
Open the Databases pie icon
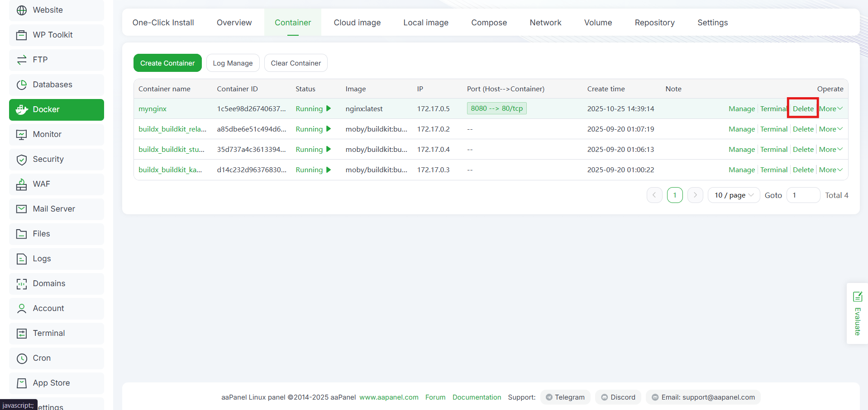click(x=22, y=85)
